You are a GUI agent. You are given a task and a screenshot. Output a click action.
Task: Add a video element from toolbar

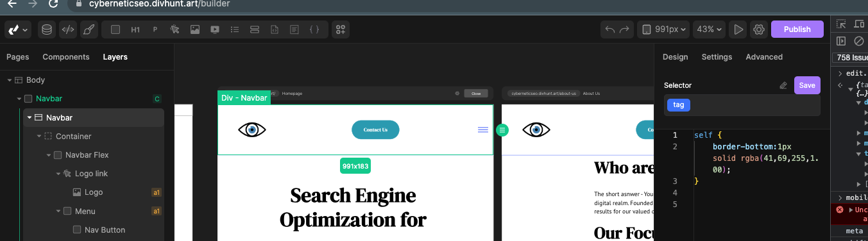pos(214,29)
